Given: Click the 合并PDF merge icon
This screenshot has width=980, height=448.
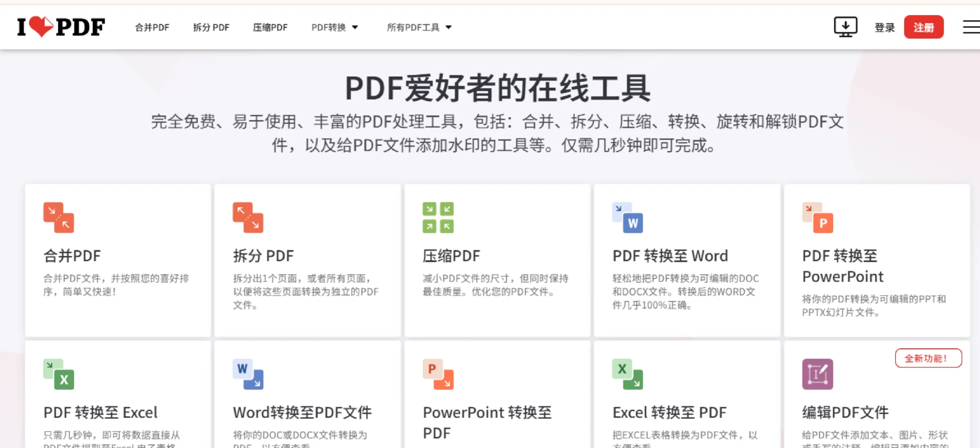Looking at the screenshot, I should click(x=58, y=217).
